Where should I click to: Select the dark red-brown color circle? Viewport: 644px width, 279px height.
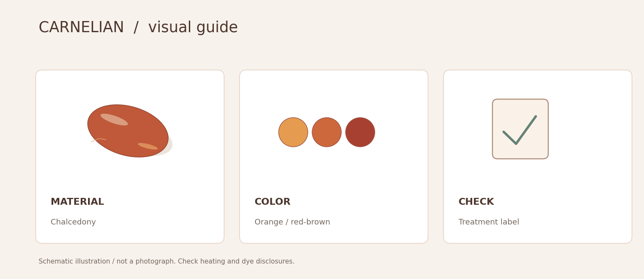coord(360,132)
